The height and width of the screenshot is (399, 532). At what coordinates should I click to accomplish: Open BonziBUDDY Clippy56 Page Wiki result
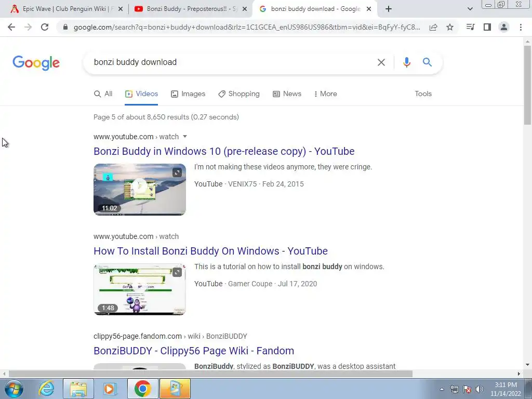(x=194, y=351)
